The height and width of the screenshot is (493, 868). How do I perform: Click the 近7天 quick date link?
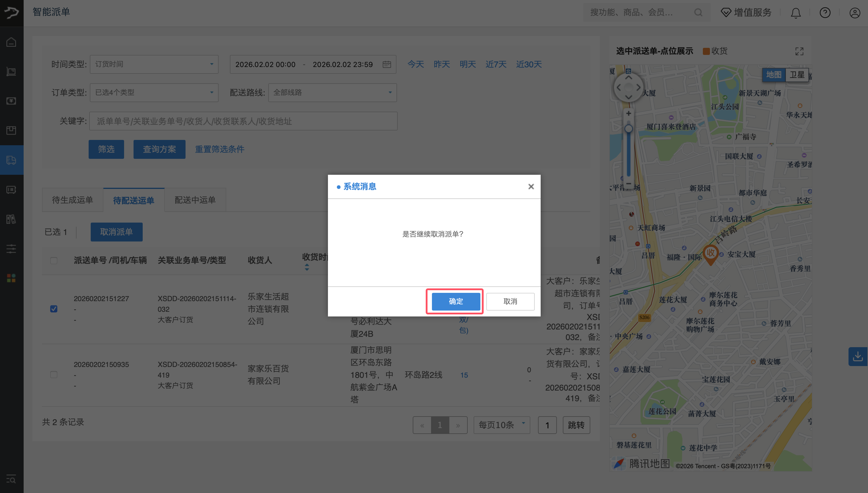[x=496, y=64]
